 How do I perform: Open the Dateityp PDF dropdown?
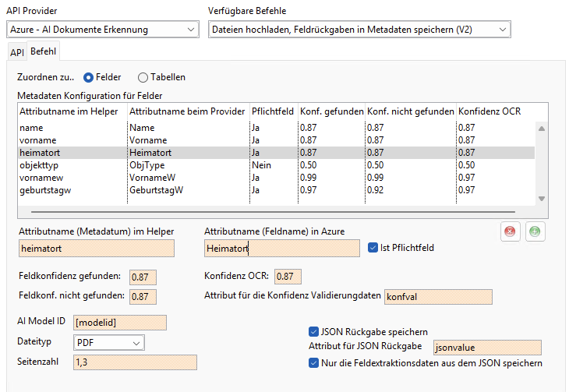coord(108,342)
